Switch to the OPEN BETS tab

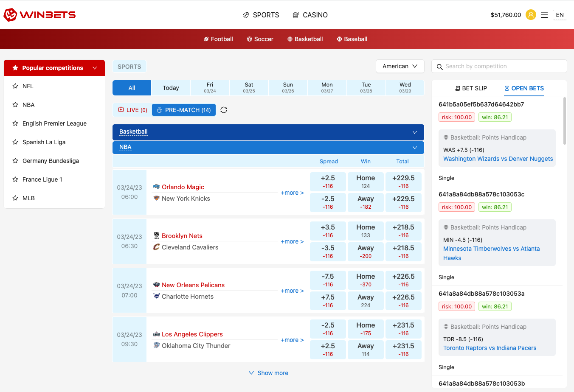click(x=524, y=88)
